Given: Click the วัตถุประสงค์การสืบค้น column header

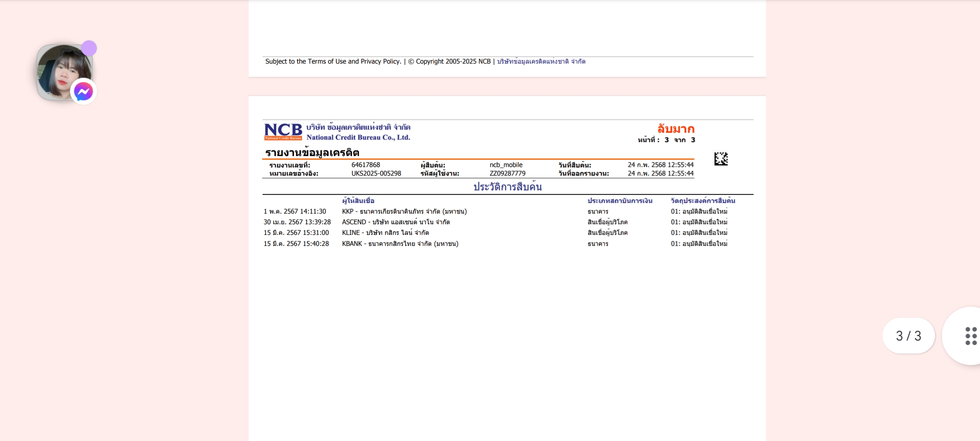Looking at the screenshot, I should click(703, 200).
